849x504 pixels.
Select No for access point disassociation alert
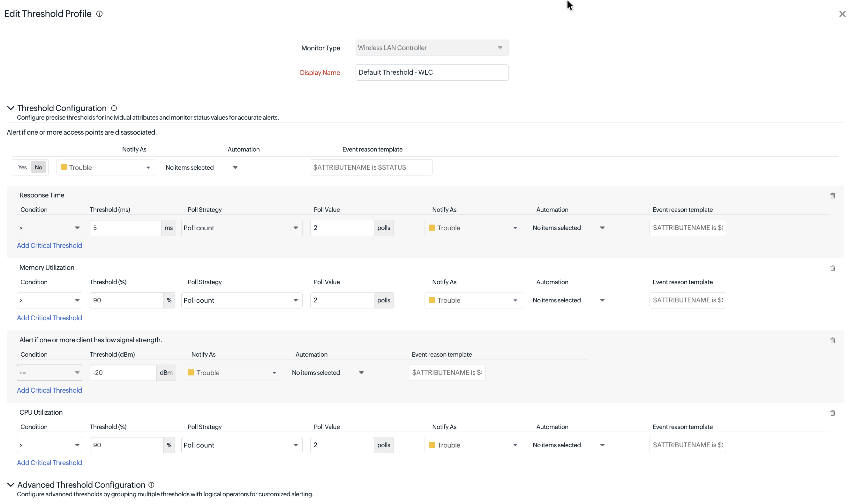point(38,167)
